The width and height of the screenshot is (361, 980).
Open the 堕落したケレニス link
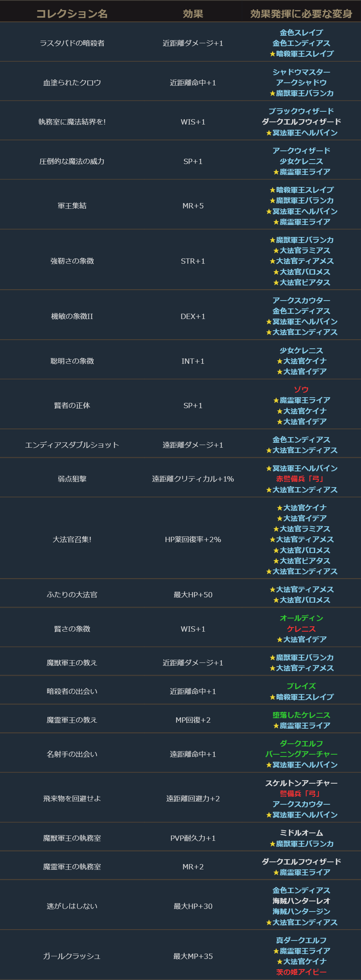(301, 715)
